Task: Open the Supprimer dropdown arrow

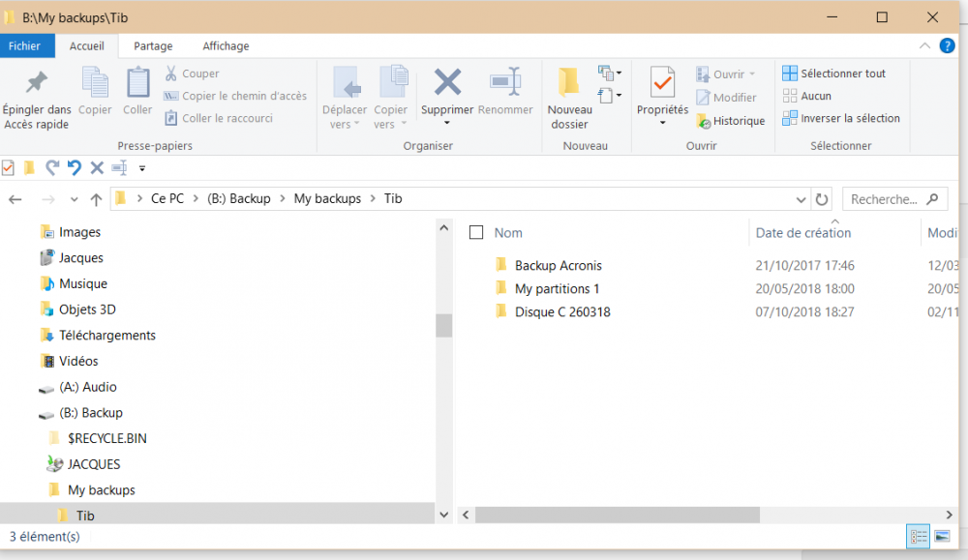Action: click(x=447, y=124)
